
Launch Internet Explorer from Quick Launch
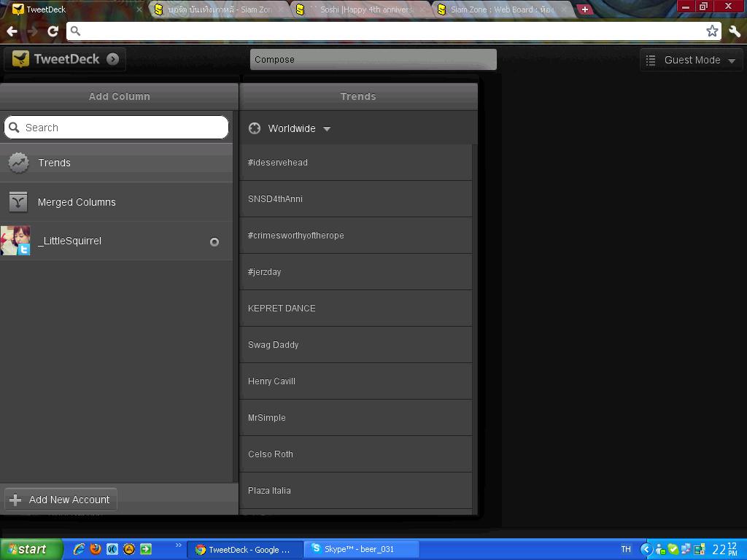(x=79, y=549)
